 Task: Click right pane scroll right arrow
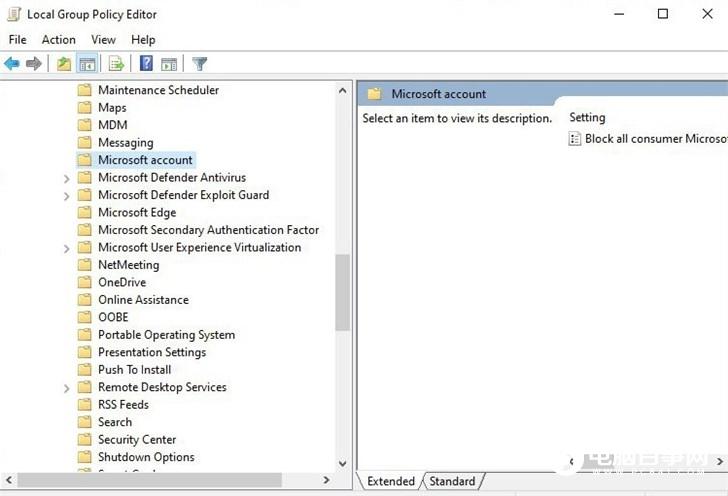point(720,461)
